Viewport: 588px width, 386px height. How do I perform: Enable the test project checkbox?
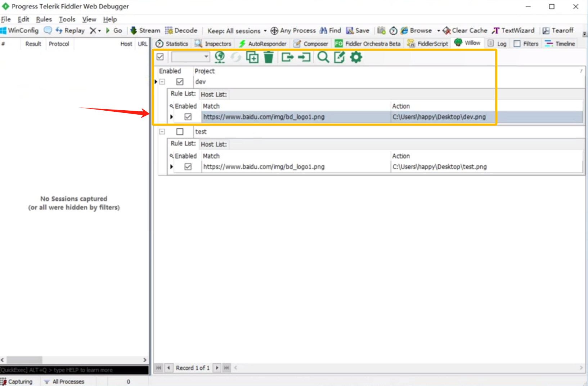(180, 132)
